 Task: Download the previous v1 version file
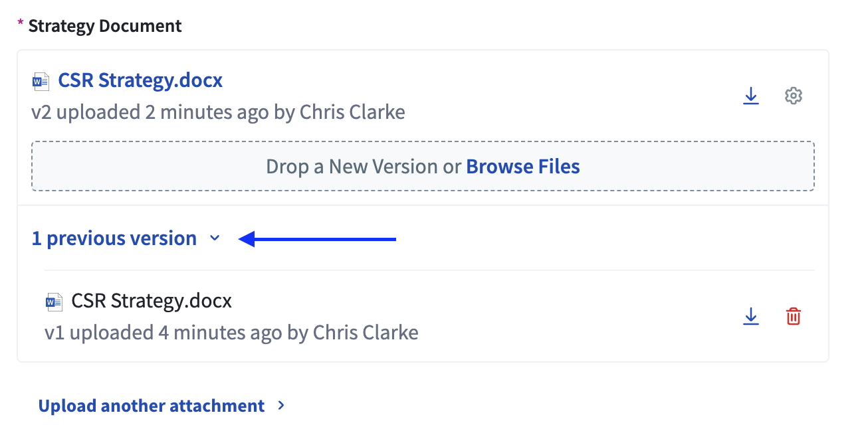750,317
